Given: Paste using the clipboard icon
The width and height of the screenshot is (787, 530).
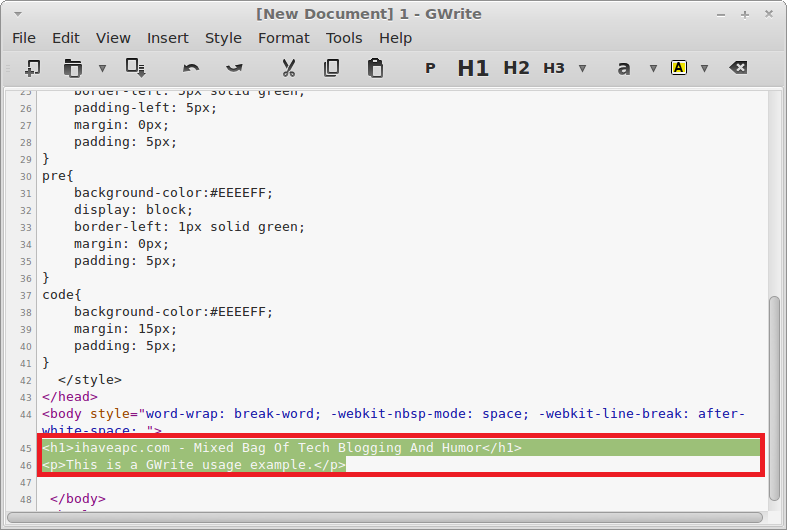Looking at the screenshot, I should pos(375,68).
